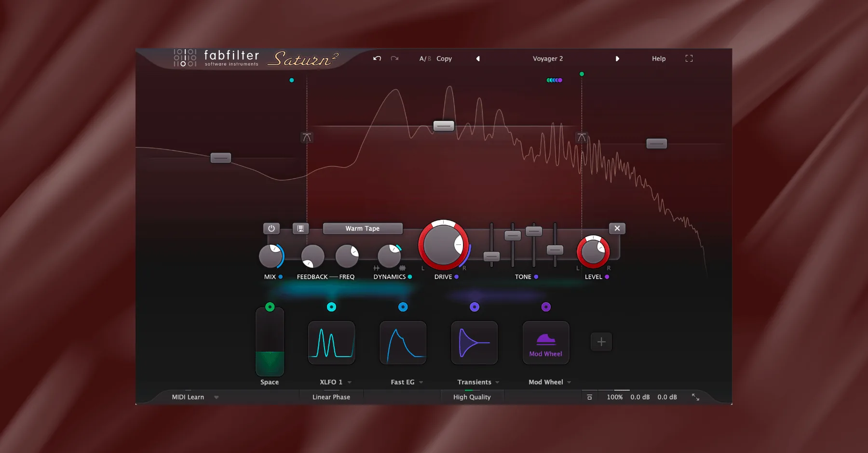Remove band with the X button
868x453 pixels.
point(617,228)
